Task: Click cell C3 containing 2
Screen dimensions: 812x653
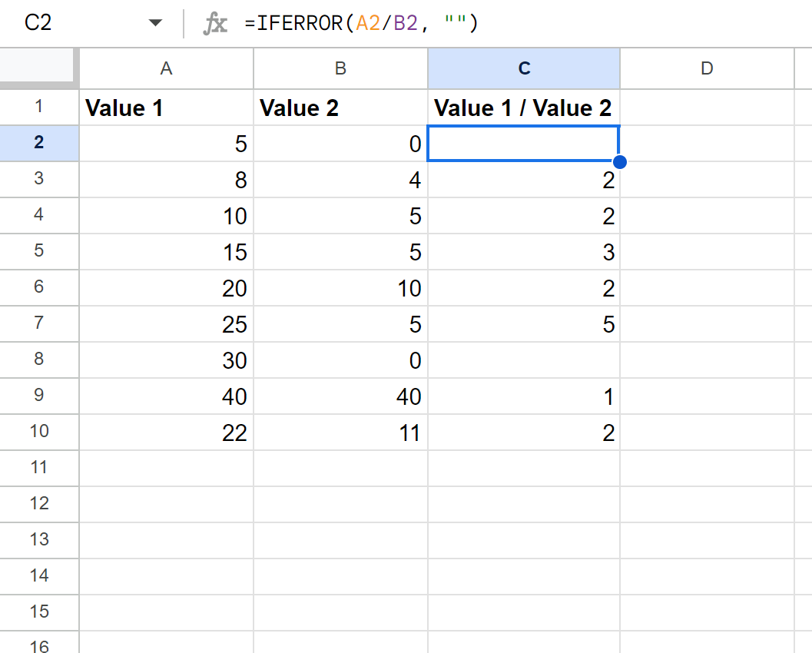Action: pyautogui.click(x=524, y=179)
